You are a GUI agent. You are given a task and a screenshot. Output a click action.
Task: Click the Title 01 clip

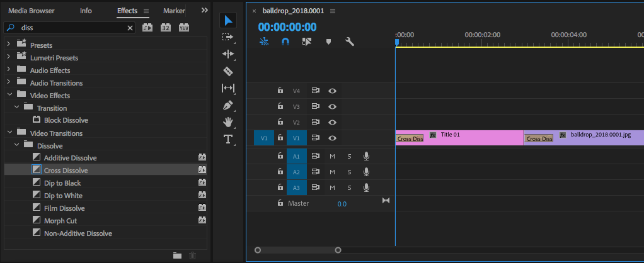click(473, 138)
